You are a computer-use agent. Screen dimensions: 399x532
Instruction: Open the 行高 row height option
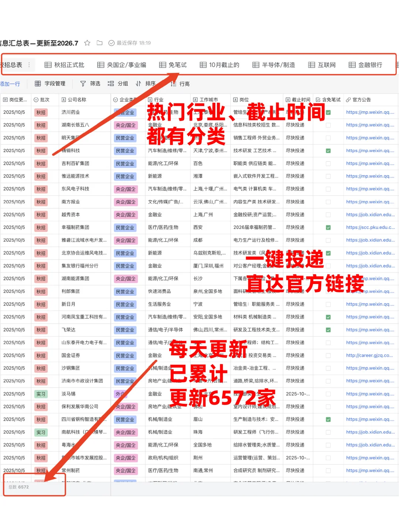[x=180, y=84]
